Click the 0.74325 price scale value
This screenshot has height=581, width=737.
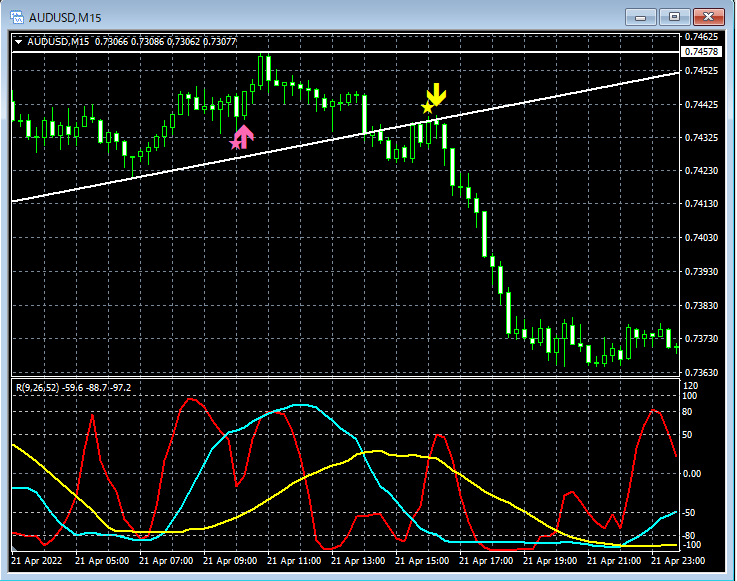point(701,138)
